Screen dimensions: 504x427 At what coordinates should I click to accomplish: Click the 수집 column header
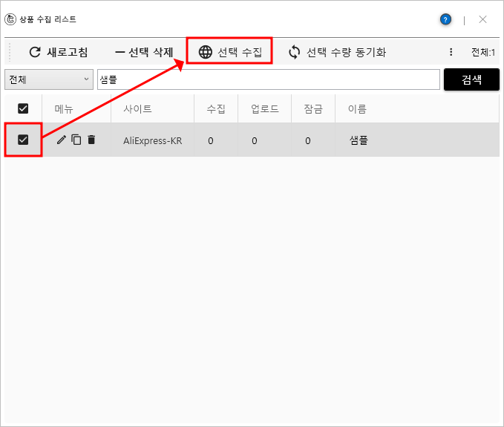[x=216, y=109]
